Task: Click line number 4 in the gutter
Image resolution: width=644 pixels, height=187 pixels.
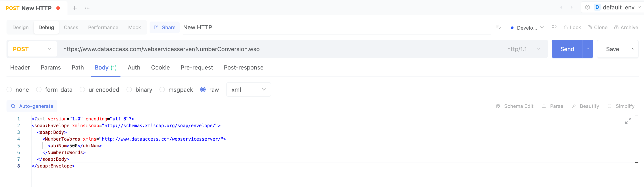Action: click(19, 139)
